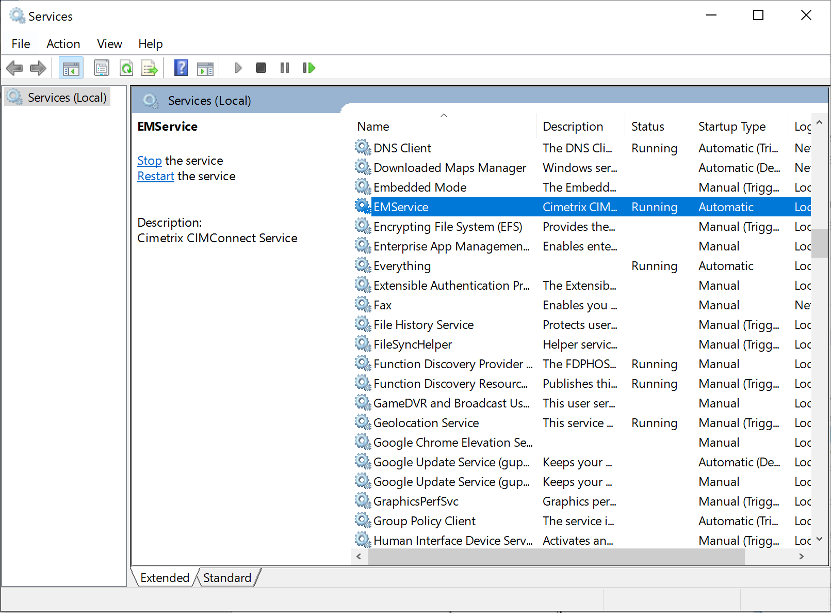The width and height of the screenshot is (832, 614).
Task: Click the Export List toolbar icon
Action: coord(149,68)
